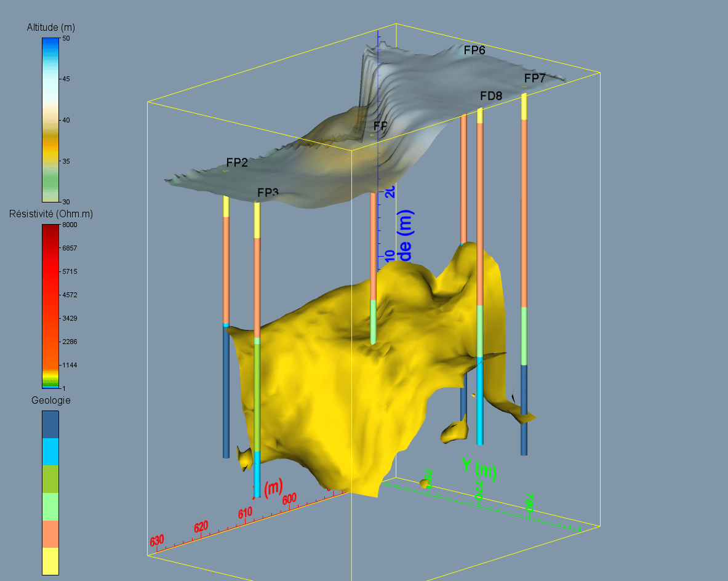Select the Altitude (m) colour scale bar
The width and height of the screenshot is (728, 581).
tap(49, 117)
